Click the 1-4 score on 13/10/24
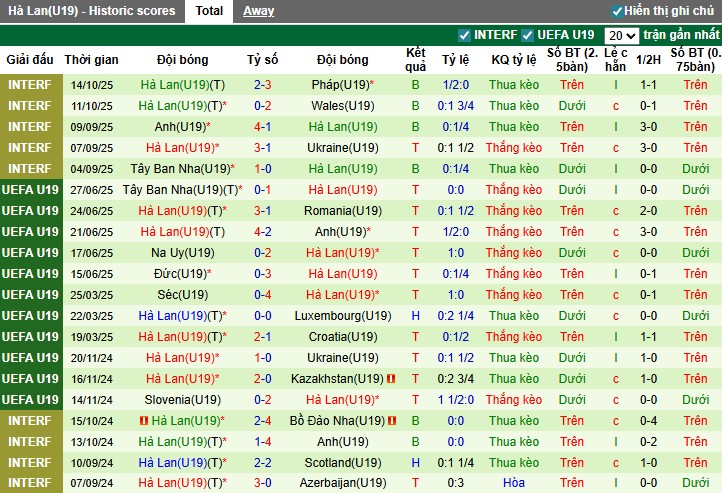Screen dimensions: 722x493 click(262, 442)
